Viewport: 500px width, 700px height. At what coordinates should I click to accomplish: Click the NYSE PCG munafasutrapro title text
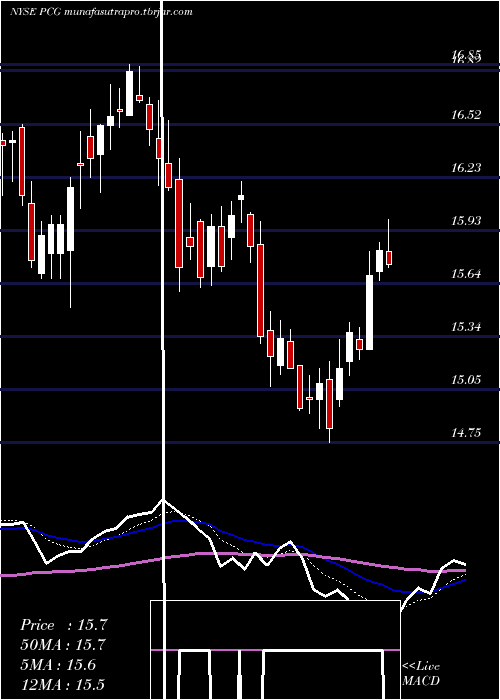(x=101, y=12)
